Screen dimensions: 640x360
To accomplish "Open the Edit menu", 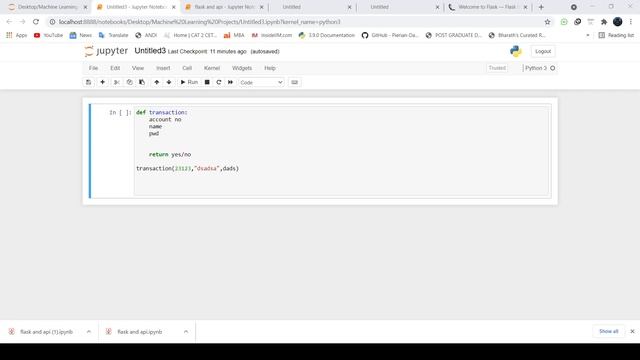I will click(x=115, y=68).
